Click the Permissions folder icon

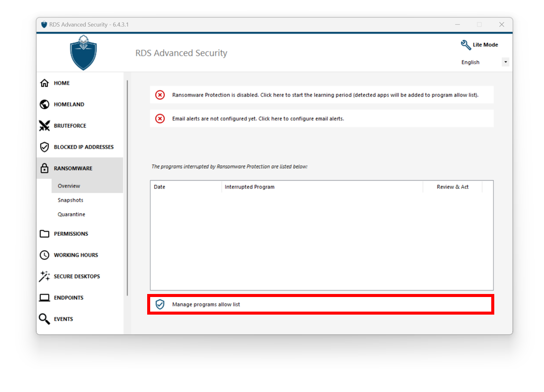coord(44,234)
